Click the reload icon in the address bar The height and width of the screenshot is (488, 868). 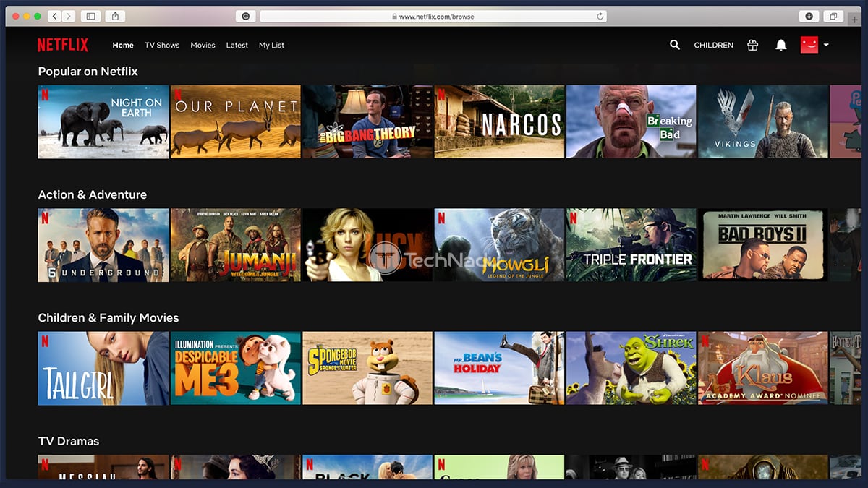(x=600, y=15)
